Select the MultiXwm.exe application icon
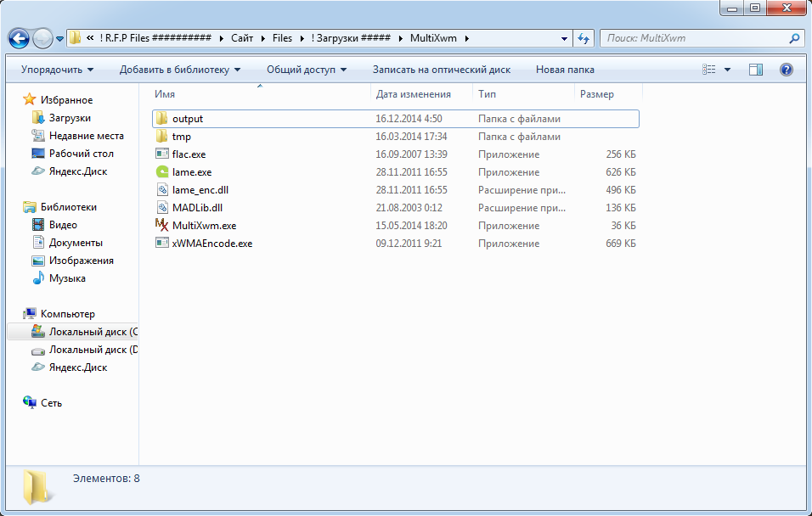The height and width of the screenshot is (516, 812). click(x=162, y=225)
